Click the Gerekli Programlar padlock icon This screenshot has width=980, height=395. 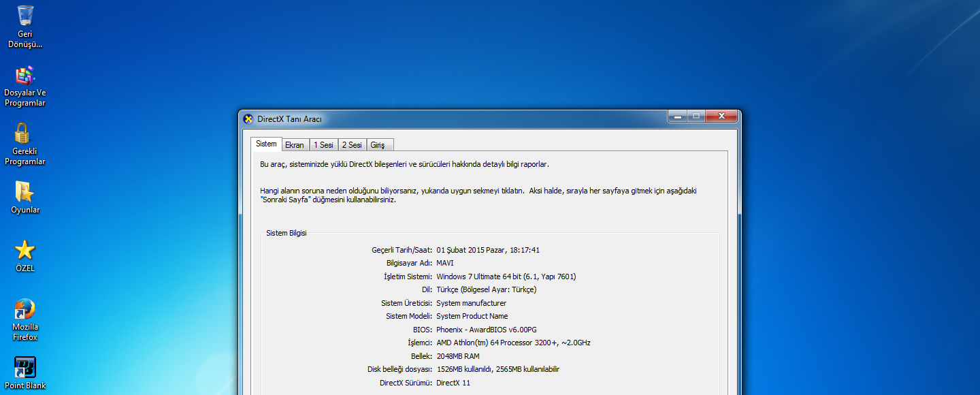[23, 133]
